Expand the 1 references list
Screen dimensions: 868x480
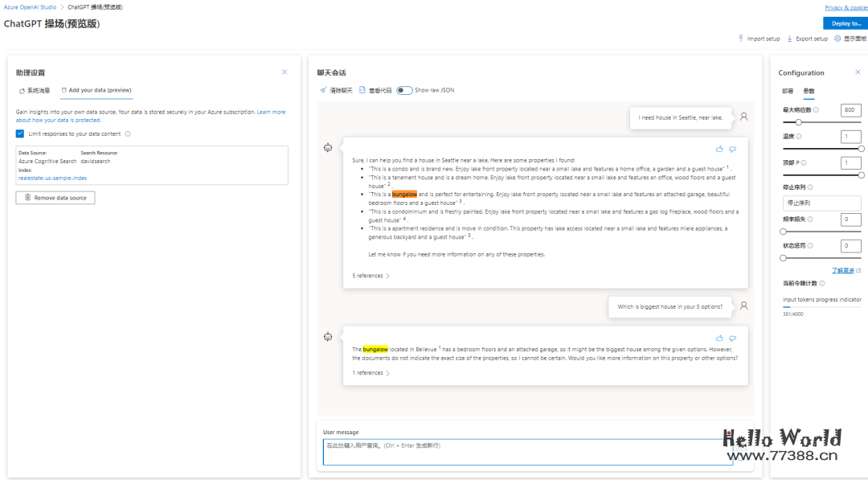pyautogui.click(x=371, y=373)
